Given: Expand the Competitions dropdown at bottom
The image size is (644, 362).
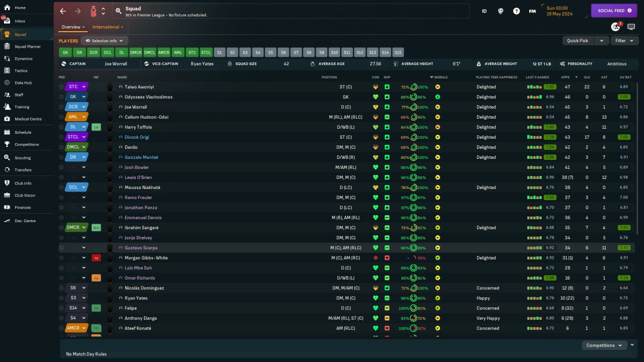Looking at the screenshot, I should point(604,345).
